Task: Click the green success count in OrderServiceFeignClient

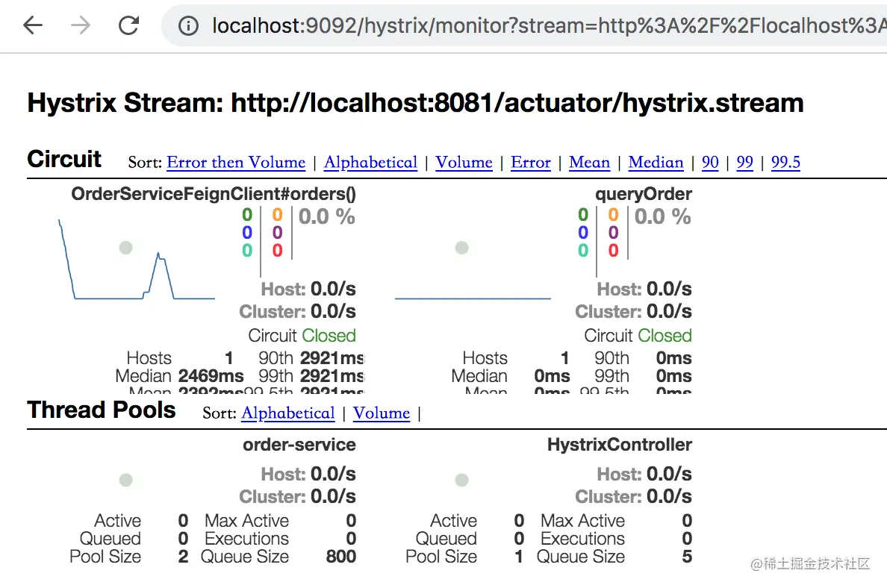Action: (x=247, y=215)
